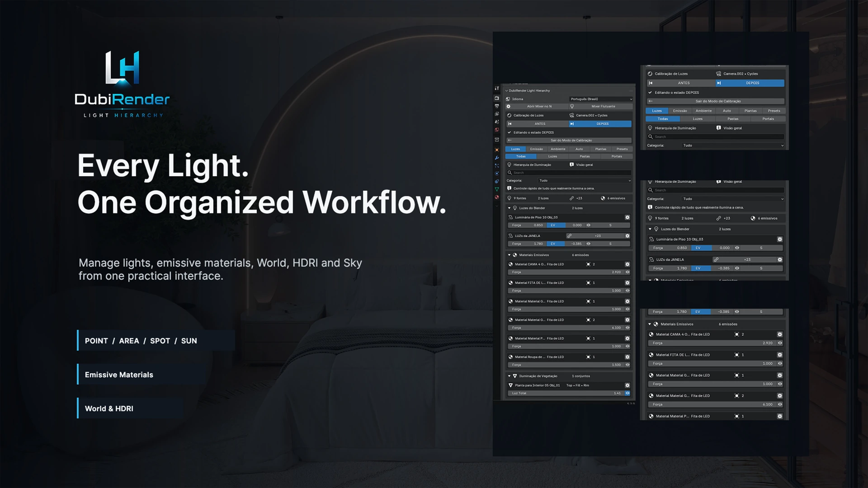Open Categoria dropdown in top-right excerpt

click(733, 145)
